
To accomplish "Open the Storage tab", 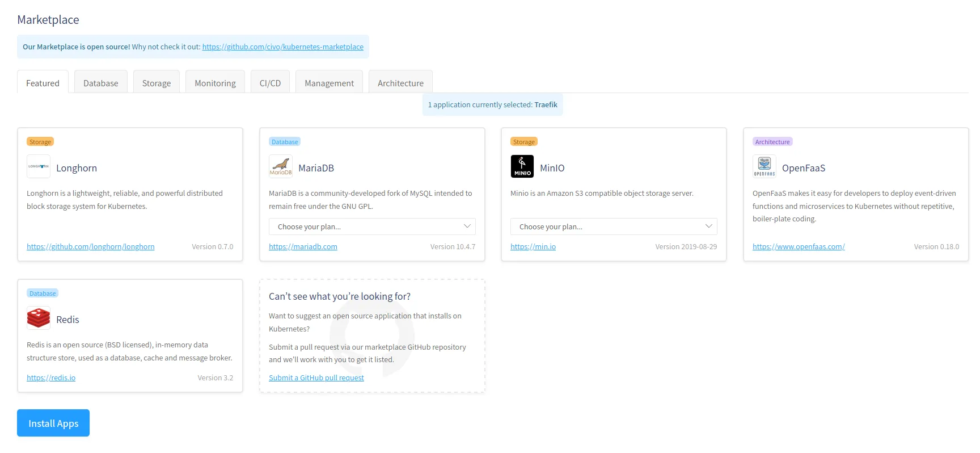I will [157, 83].
